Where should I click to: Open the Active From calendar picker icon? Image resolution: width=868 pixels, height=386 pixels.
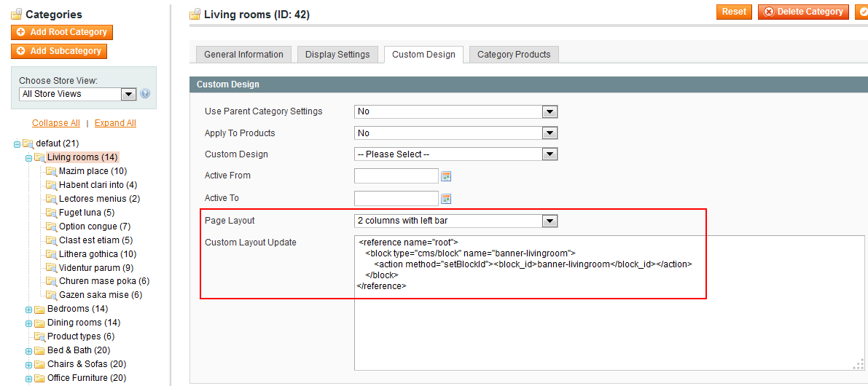point(446,176)
